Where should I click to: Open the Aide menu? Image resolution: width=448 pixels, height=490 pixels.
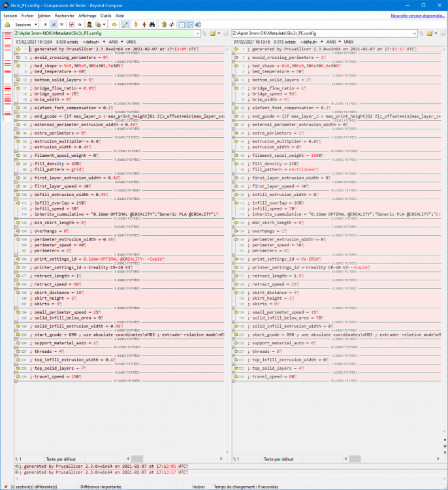click(120, 16)
